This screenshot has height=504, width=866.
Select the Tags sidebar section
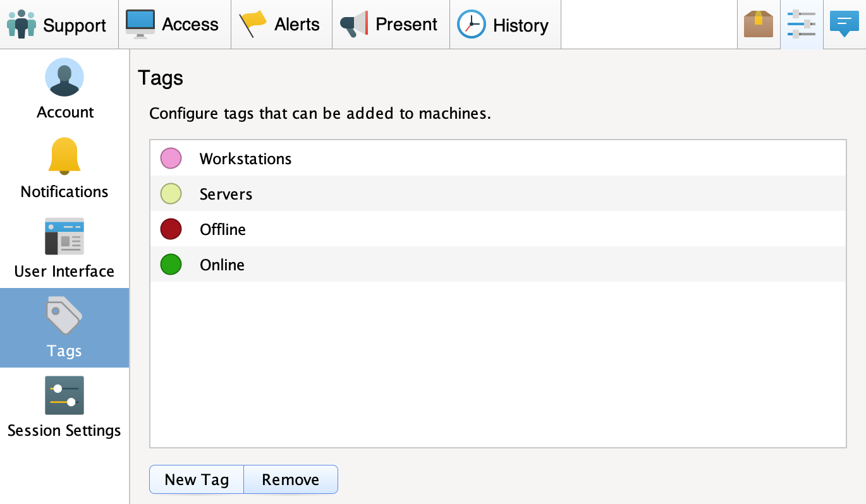pos(64,328)
